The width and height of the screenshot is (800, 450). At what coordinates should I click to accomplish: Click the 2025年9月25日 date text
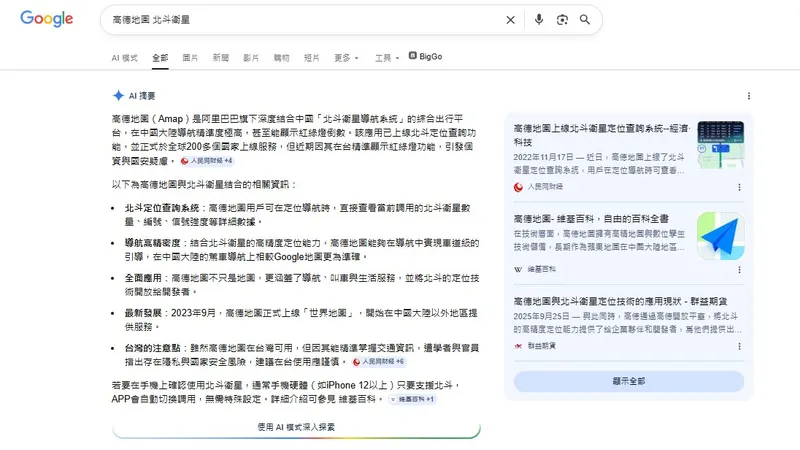pyautogui.click(x=540, y=316)
